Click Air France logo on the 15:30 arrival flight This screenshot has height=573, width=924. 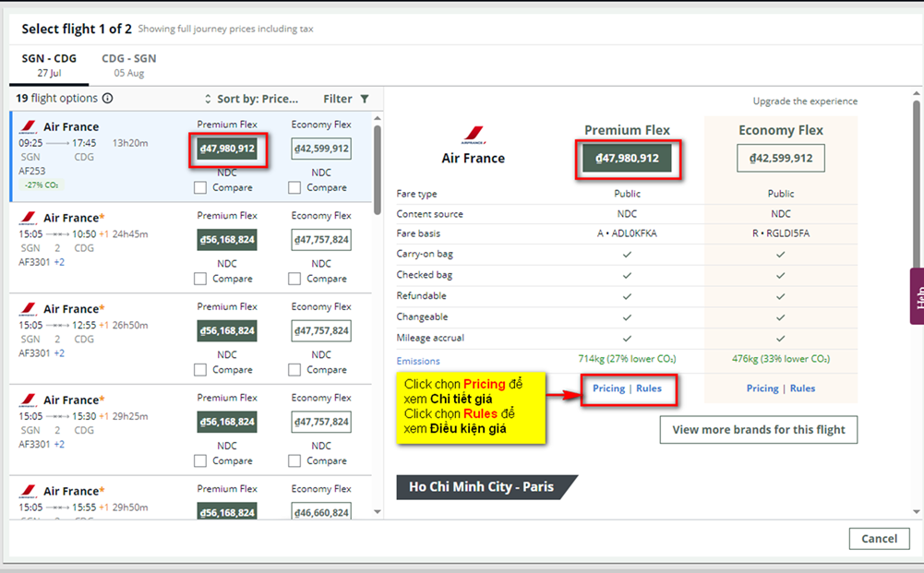(x=29, y=400)
